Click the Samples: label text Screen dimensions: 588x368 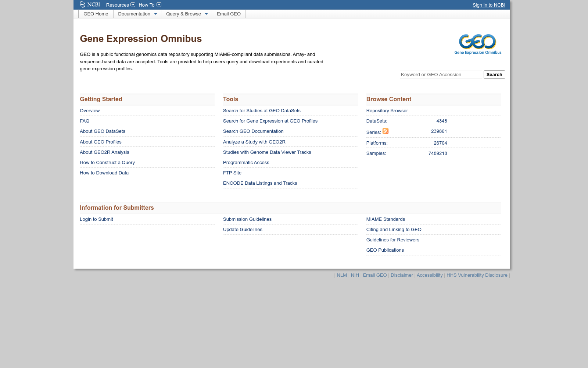tap(376, 153)
